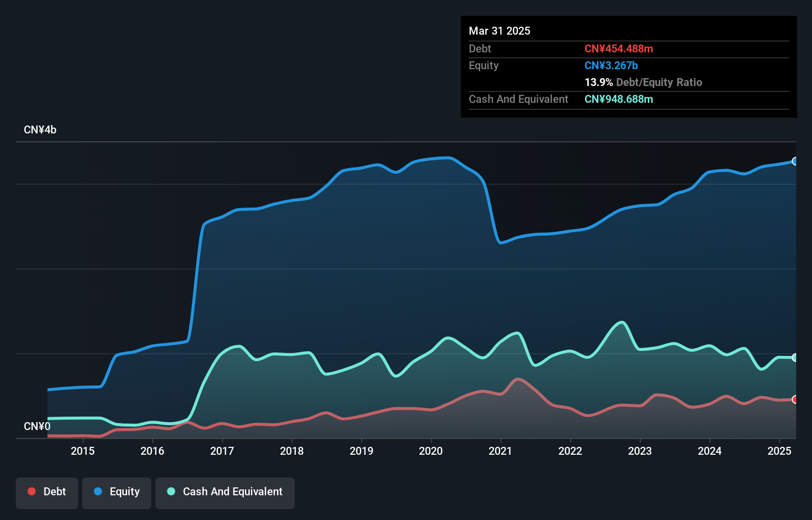Click the 2023 x-axis label
The width and height of the screenshot is (812, 520).
[640, 451]
